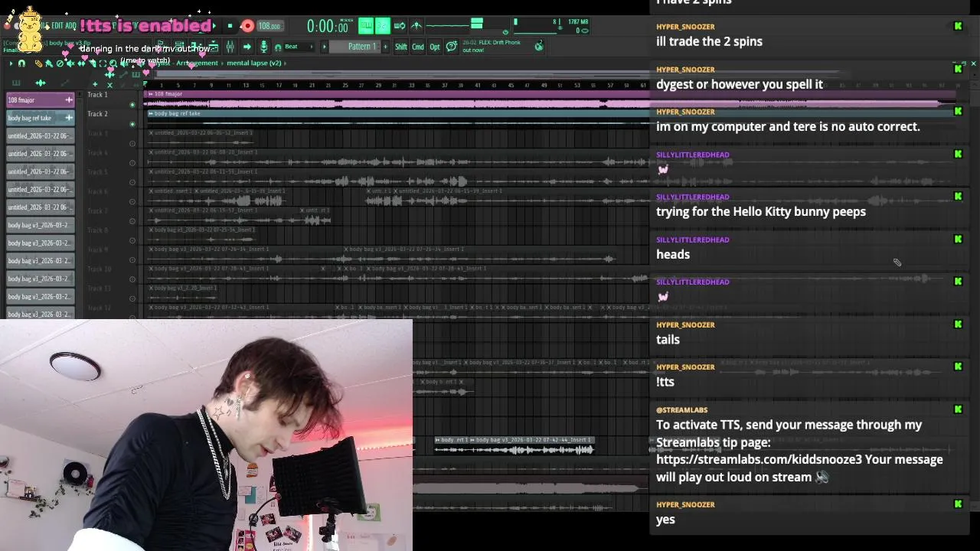980x551 pixels.
Task: Select the 108 fmajor clip in picker
Action: (x=40, y=99)
